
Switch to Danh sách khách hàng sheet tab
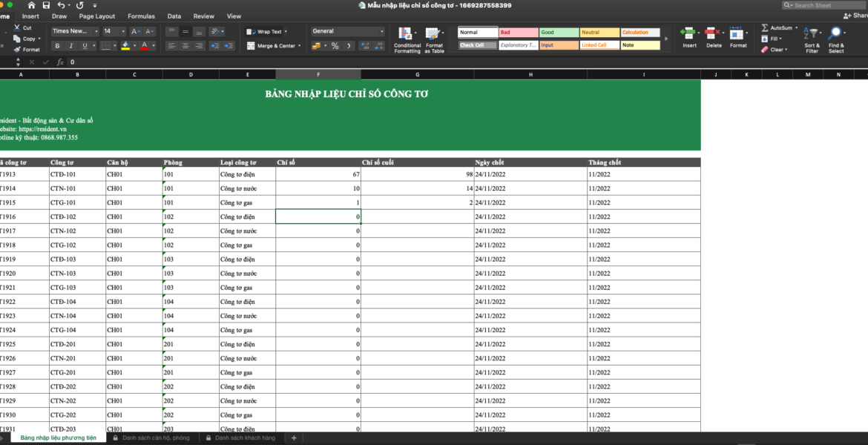tap(244, 438)
